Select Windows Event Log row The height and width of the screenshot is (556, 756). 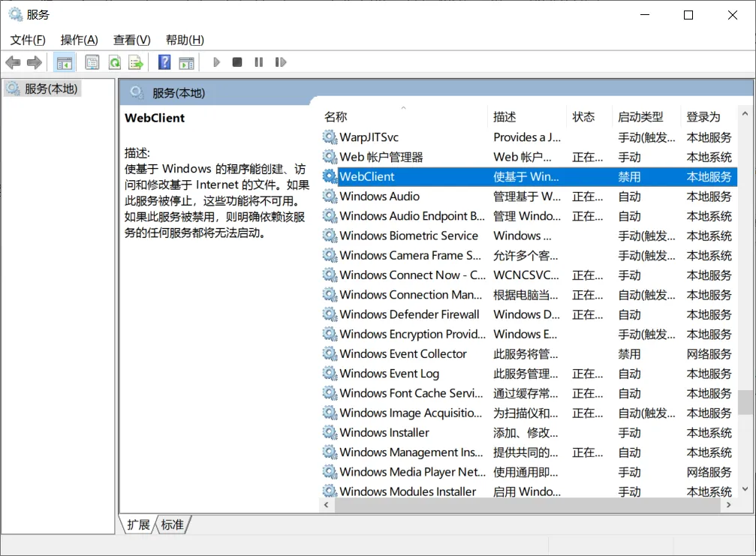[529, 374]
